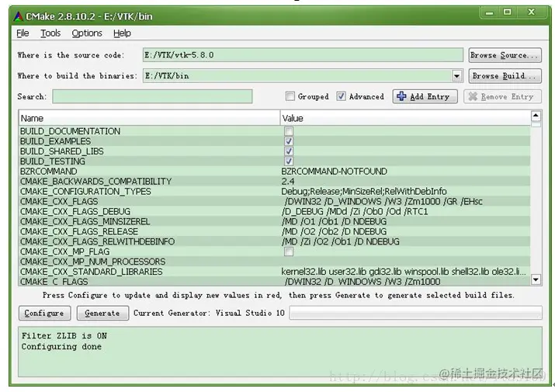This screenshot has width=555, height=392.
Task: Select the BUILD_DOCUMENTATION row name
Action: (70, 131)
